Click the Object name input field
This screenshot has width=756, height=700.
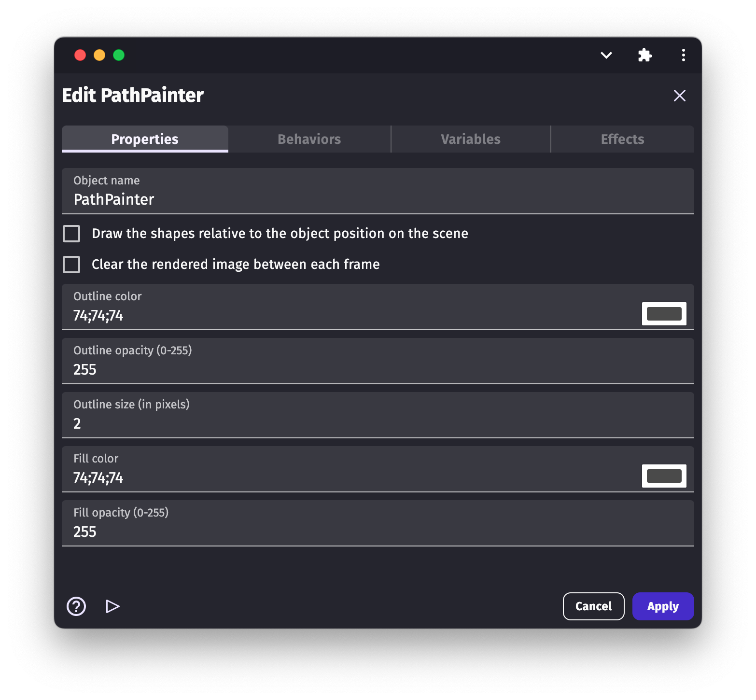(x=378, y=199)
